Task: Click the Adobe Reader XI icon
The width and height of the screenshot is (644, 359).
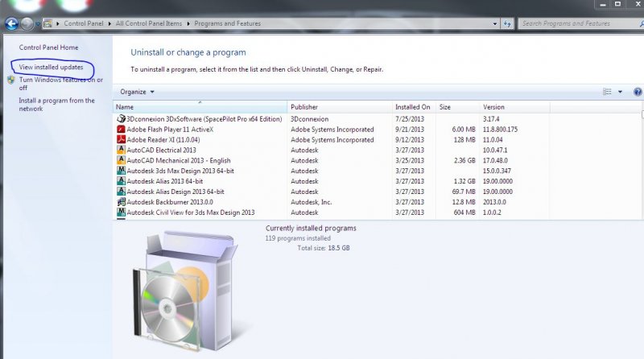Action: [x=121, y=139]
